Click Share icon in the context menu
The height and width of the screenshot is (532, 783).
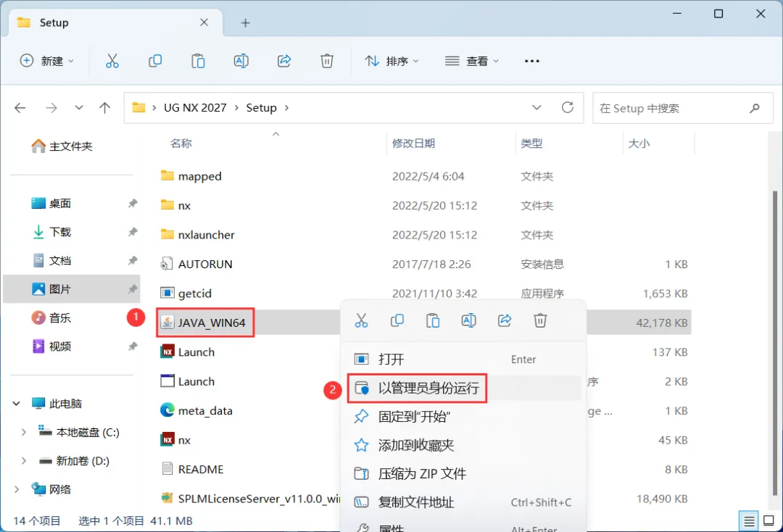505,320
